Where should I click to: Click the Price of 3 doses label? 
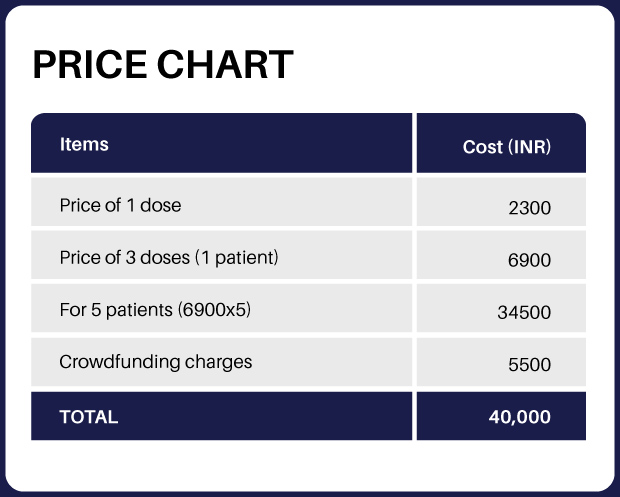click(168, 257)
